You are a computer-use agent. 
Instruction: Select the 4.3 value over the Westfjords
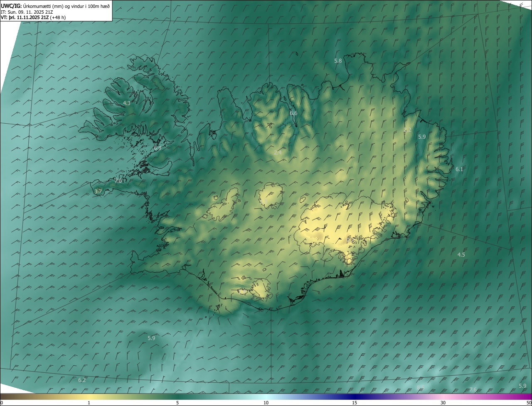127,103
